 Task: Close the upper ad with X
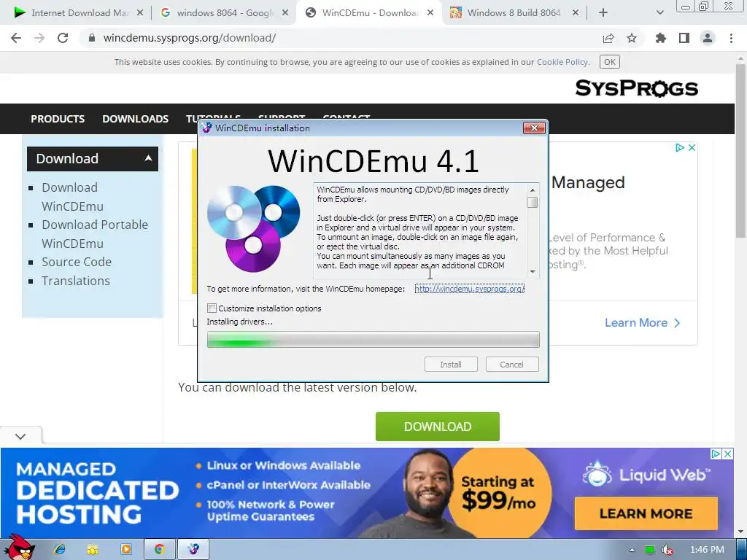(692, 147)
